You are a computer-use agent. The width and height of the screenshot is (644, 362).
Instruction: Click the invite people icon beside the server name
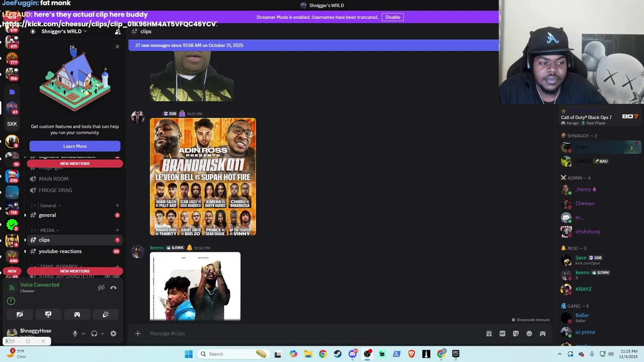118,32
